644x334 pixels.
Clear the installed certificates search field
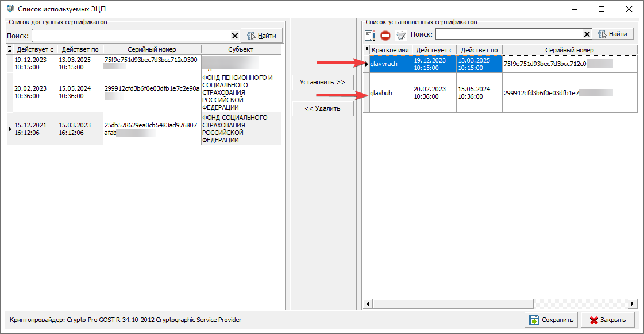(587, 34)
